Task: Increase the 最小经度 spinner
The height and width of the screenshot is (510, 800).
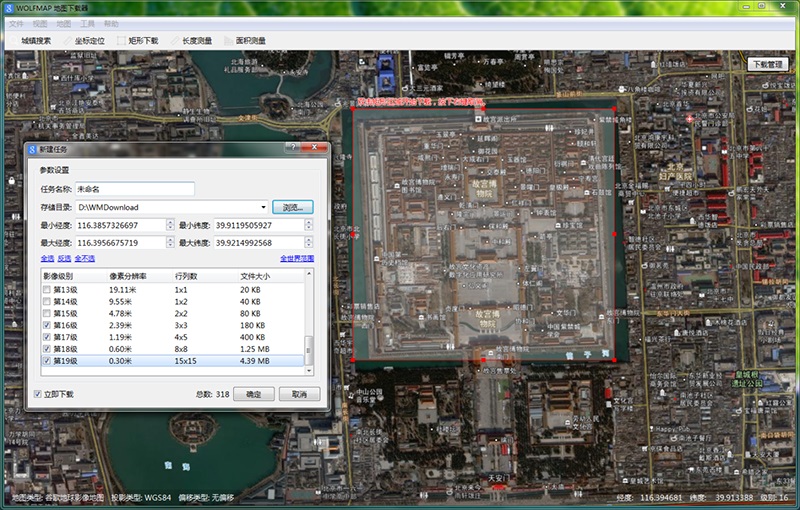Action: (x=170, y=222)
